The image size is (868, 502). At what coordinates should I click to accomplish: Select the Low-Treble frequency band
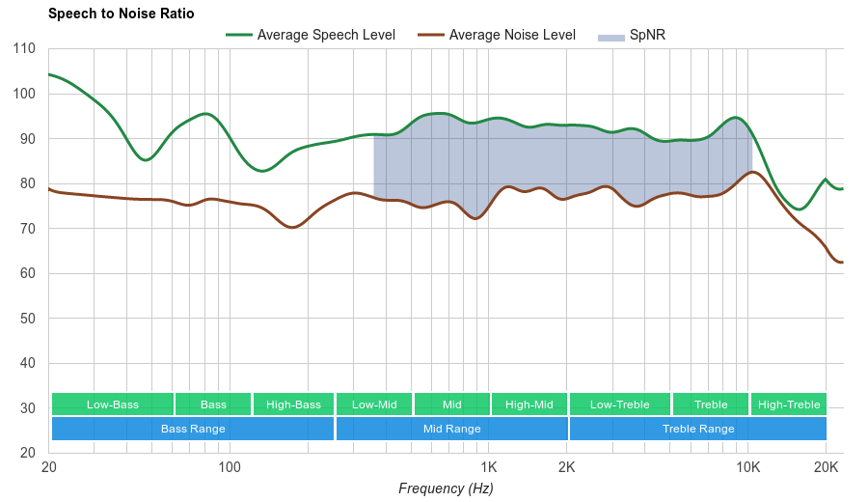620,404
